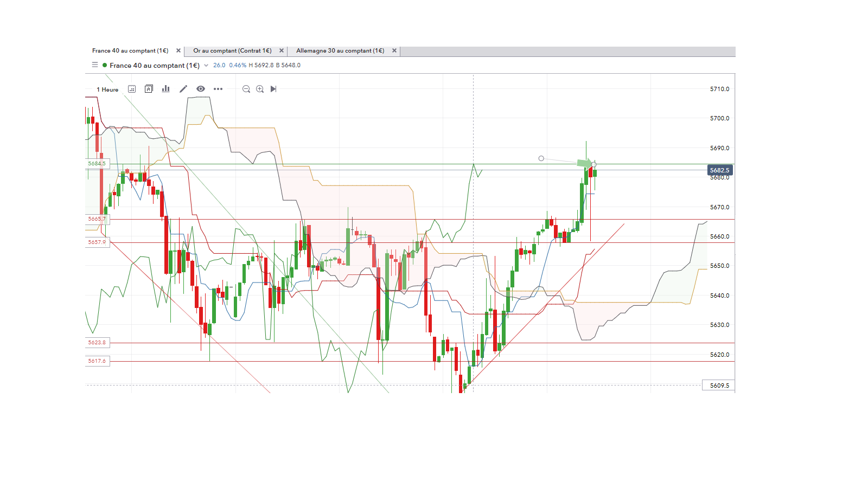Screen dimensions: 868x488
Task: Close the France 40 au comptant tab
Action: click(178, 51)
